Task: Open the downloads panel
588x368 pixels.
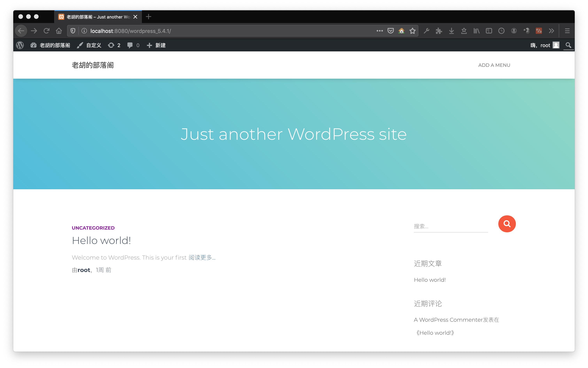Action: pyautogui.click(x=451, y=31)
